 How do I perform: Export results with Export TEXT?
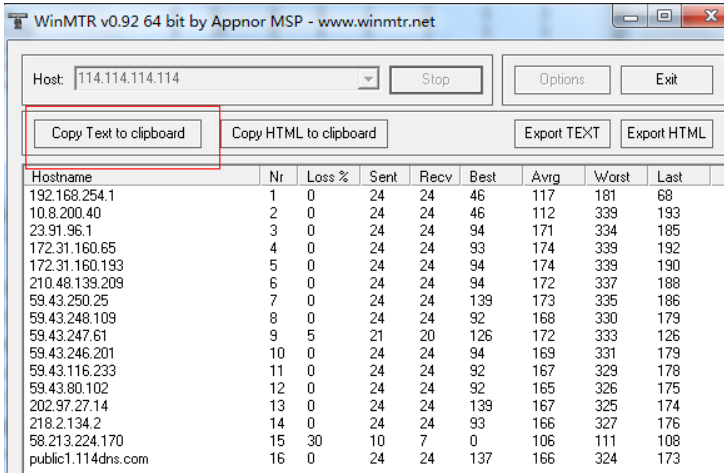562,133
